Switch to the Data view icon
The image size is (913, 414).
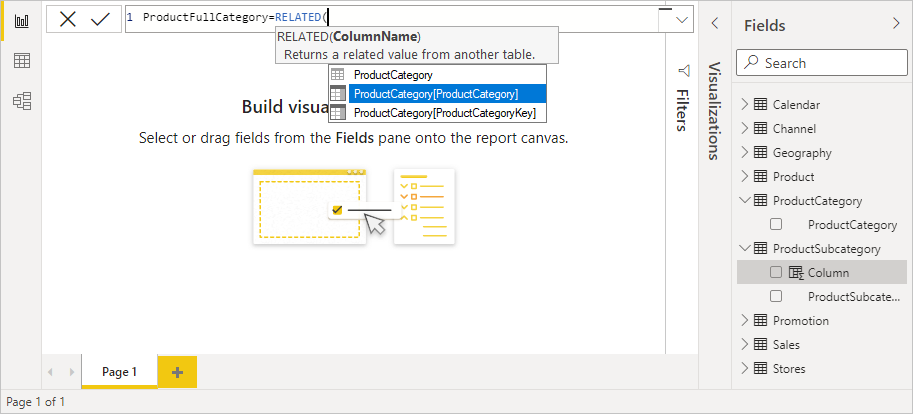[21, 61]
